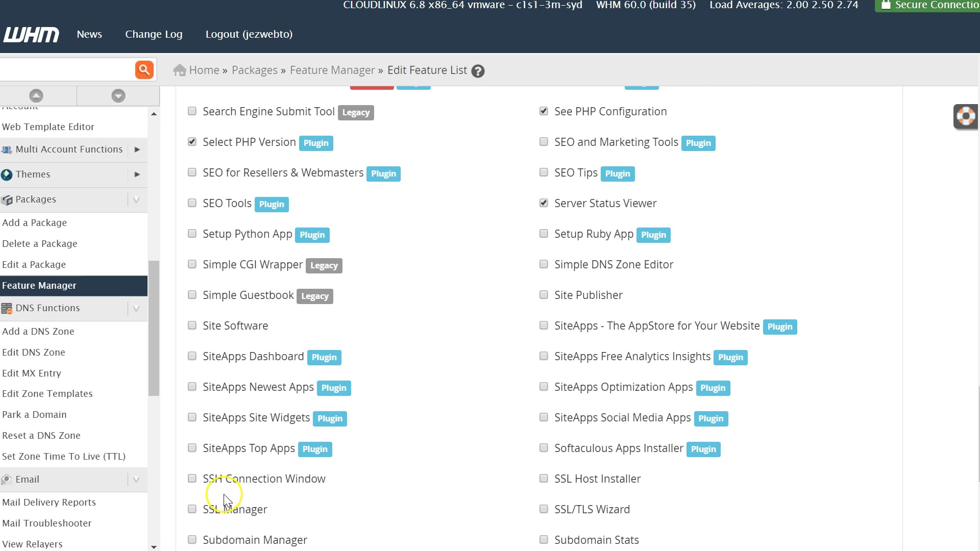Open the Themes submenu arrow
The image size is (980, 551).
click(x=136, y=174)
